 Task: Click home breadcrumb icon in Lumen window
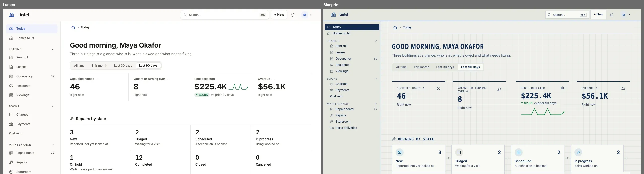73,28
